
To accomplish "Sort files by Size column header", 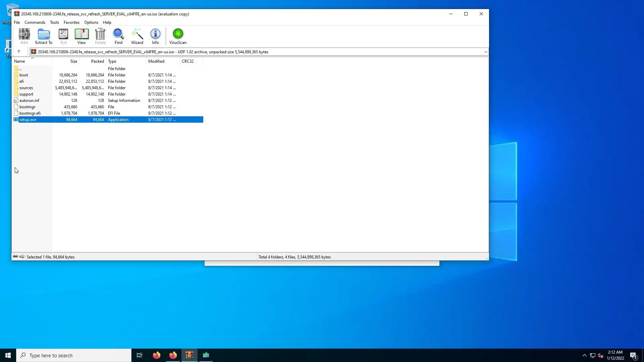I will click(73, 61).
